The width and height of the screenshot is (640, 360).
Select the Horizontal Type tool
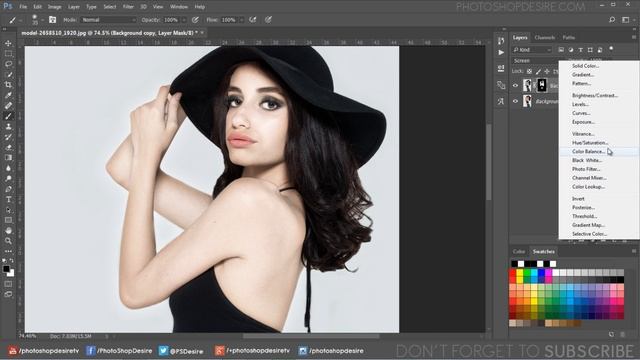(8, 200)
